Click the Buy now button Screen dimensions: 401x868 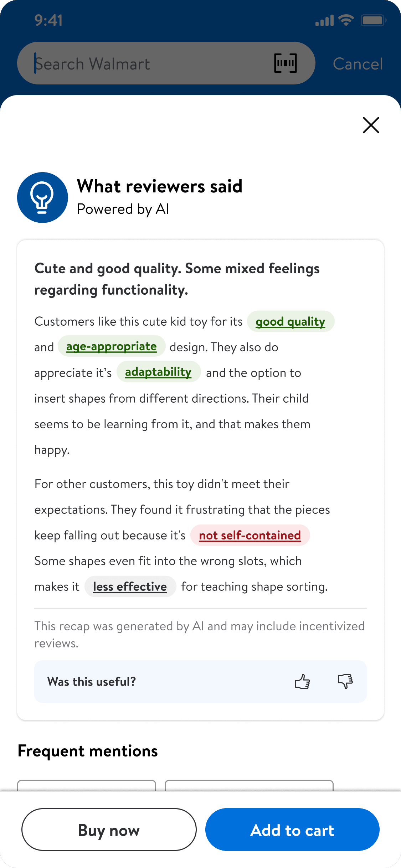109,830
